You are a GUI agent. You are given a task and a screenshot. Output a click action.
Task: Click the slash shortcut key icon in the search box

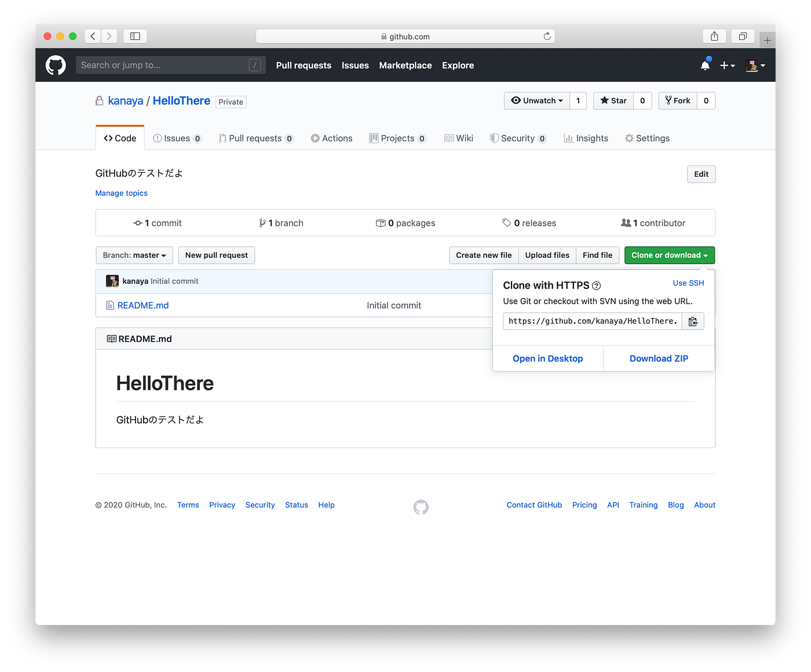[x=254, y=65]
